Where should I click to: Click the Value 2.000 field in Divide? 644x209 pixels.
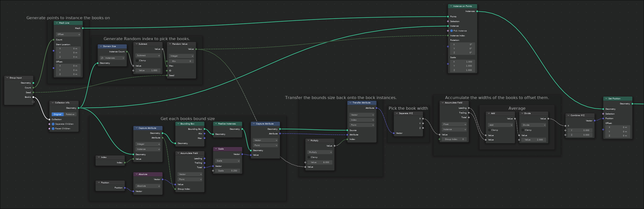[x=534, y=140]
